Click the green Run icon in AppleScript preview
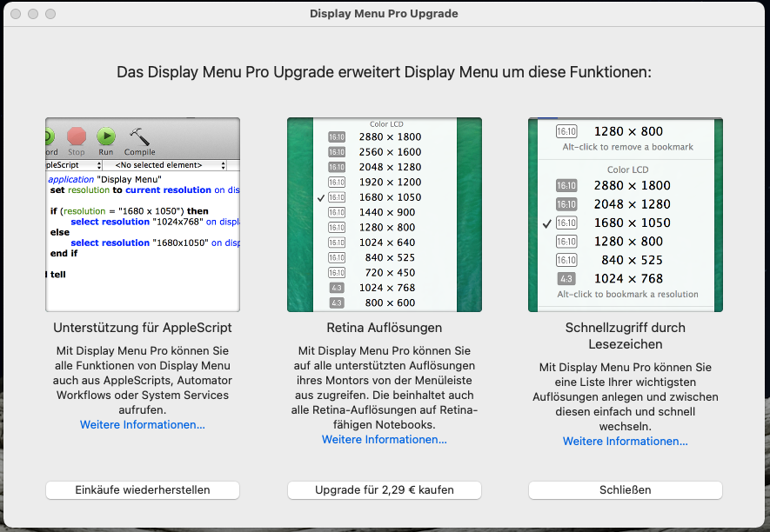This screenshot has height=532, width=770. pos(106,136)
